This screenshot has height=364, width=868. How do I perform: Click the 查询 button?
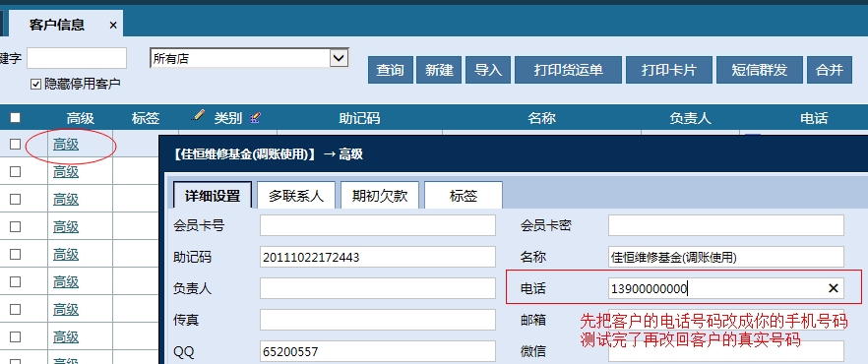391,70
